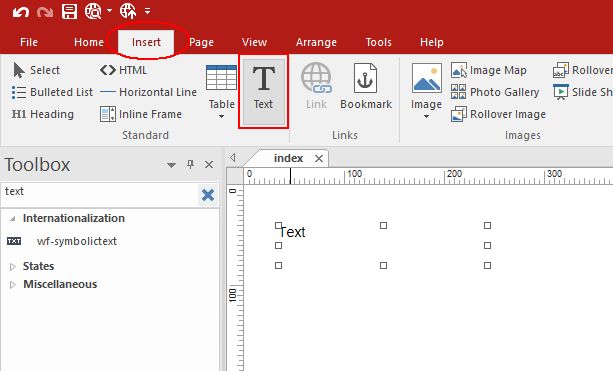
Task: Insert a Horizontal Line
Action: coord(149,92)
